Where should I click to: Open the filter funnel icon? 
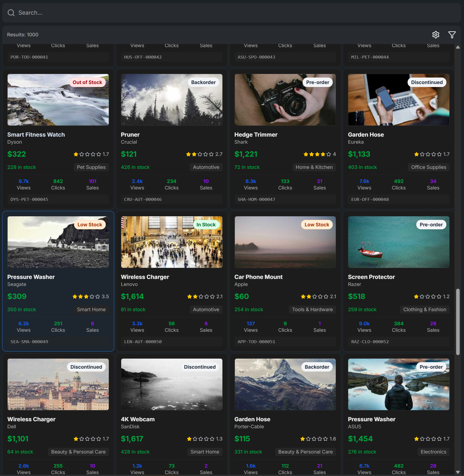tap(452, 35)
